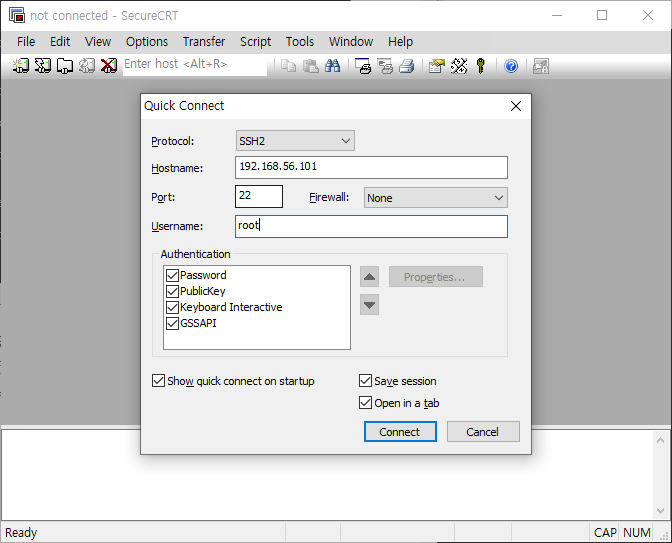Toggle the Keyboard Interactive checkbox
The height and width of the screenshot is (543, 672).
point(172,307)
